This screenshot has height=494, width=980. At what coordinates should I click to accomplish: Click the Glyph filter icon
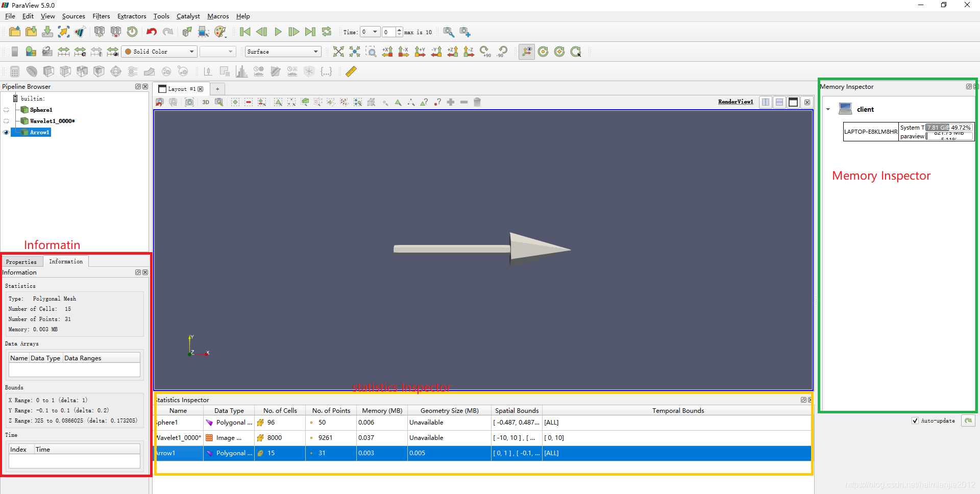tap(116, 71)
